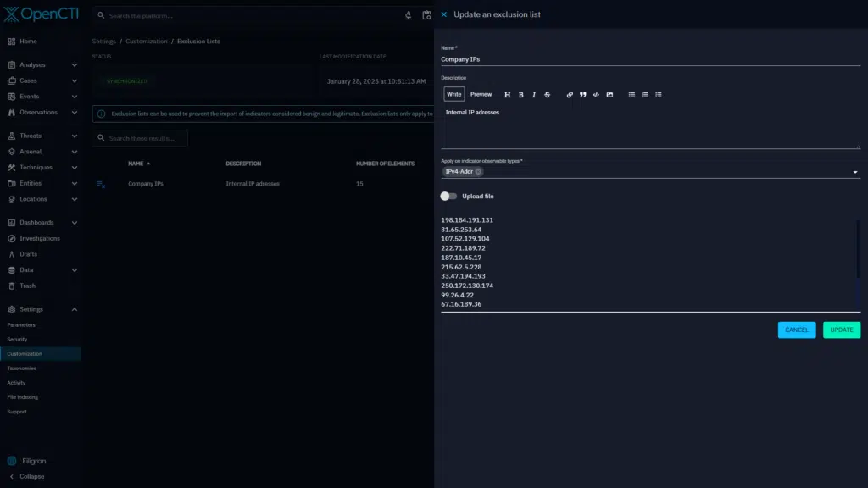The image size is (868, 488).
Task: Open the observable types dropdown arrow
Action: [854, 173]
